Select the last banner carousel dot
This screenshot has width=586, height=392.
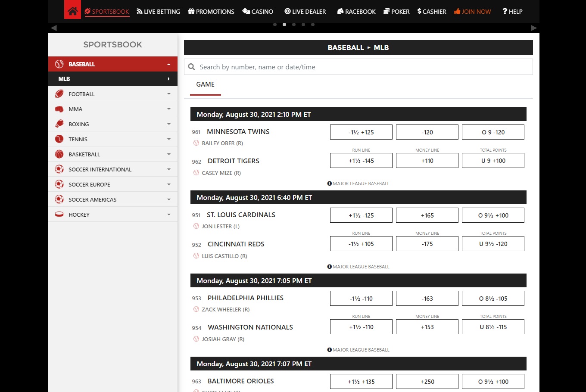[313, 25]
